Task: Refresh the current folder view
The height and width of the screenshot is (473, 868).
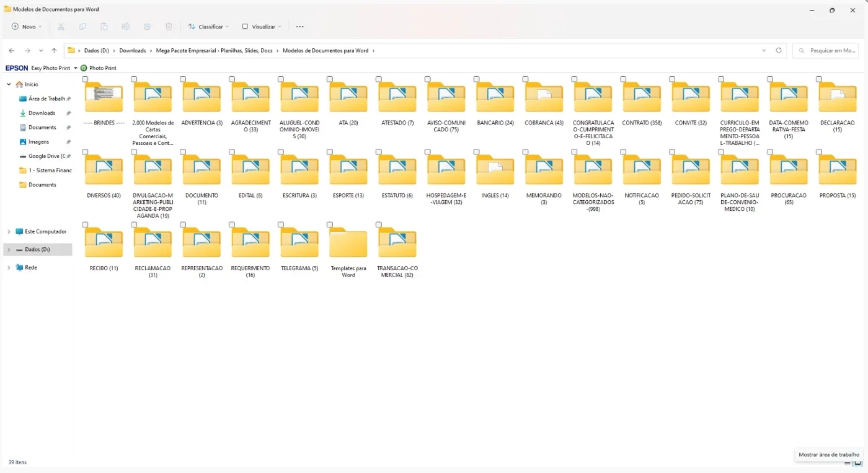Action: click(x=779, y=50)
